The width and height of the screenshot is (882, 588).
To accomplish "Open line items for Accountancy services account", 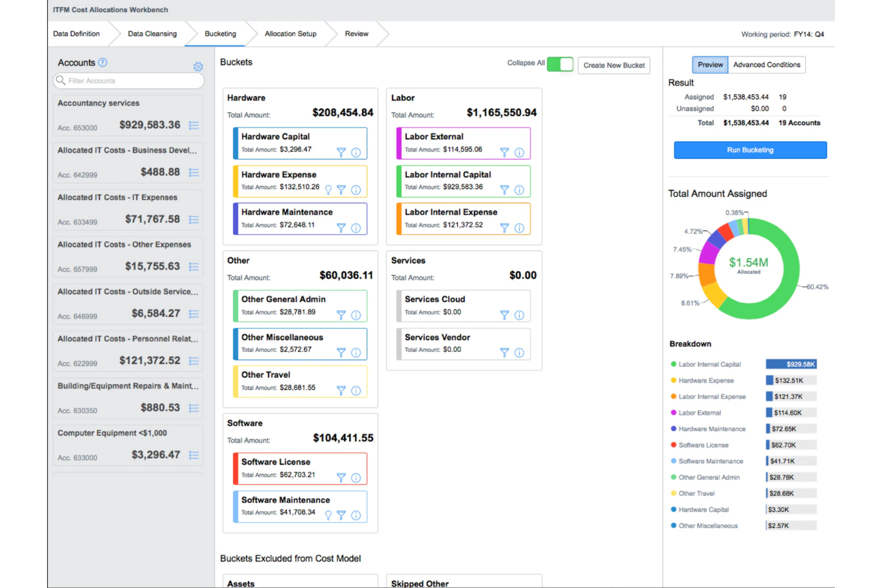I will tap(194, 125).
